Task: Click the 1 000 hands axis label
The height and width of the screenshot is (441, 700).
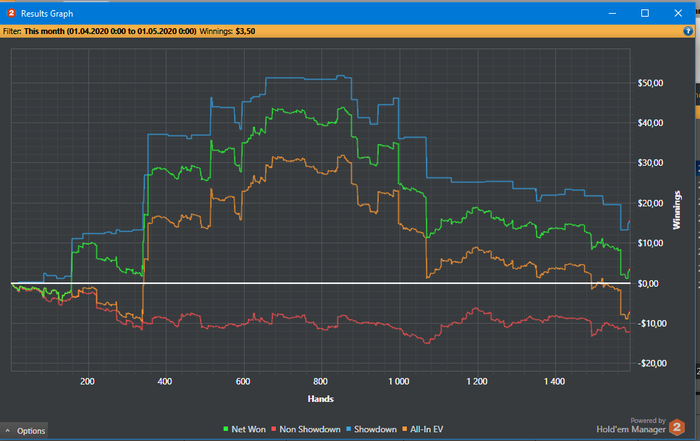Action: 399,381
